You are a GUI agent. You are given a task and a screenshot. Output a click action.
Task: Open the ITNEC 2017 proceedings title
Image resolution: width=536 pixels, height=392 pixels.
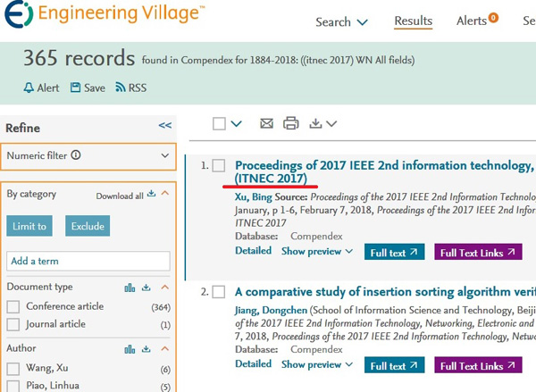point(384,172)
